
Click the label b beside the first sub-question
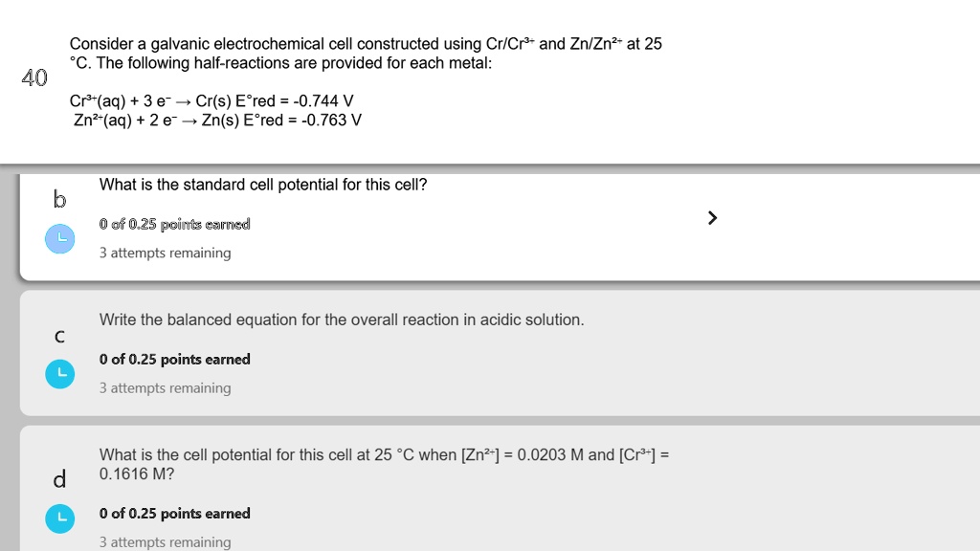coord(59,200)
